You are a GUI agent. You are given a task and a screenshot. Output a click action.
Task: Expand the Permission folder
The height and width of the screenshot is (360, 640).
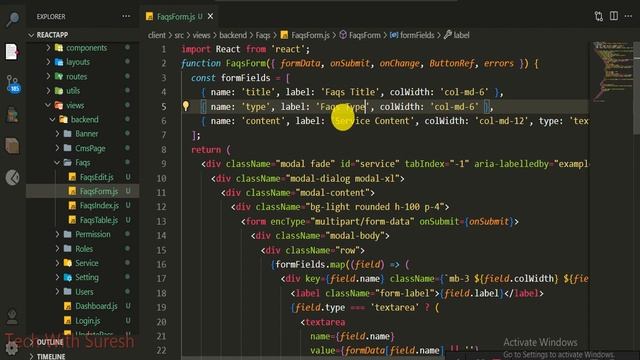pyautogui.click(x=57, y=234)
